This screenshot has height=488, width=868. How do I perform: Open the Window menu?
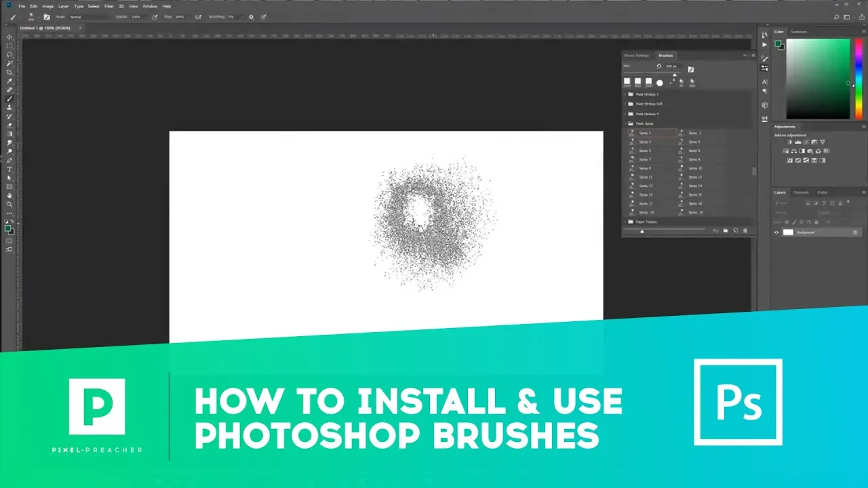(150, 6)
